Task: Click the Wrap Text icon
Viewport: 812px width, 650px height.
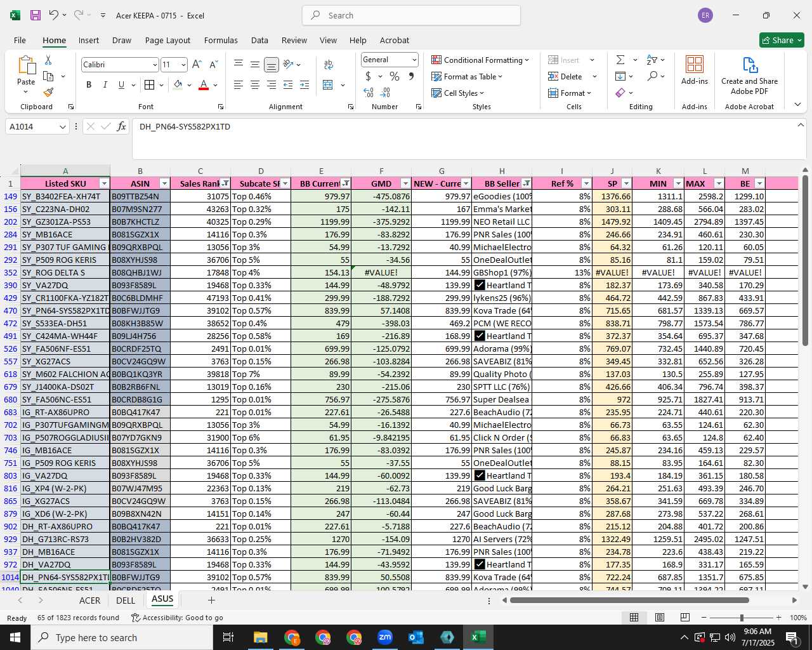Action: click(329, 64)
